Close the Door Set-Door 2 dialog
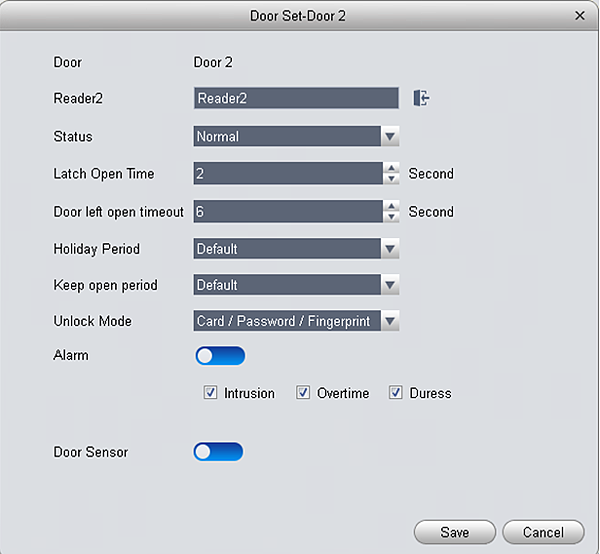 580,16
